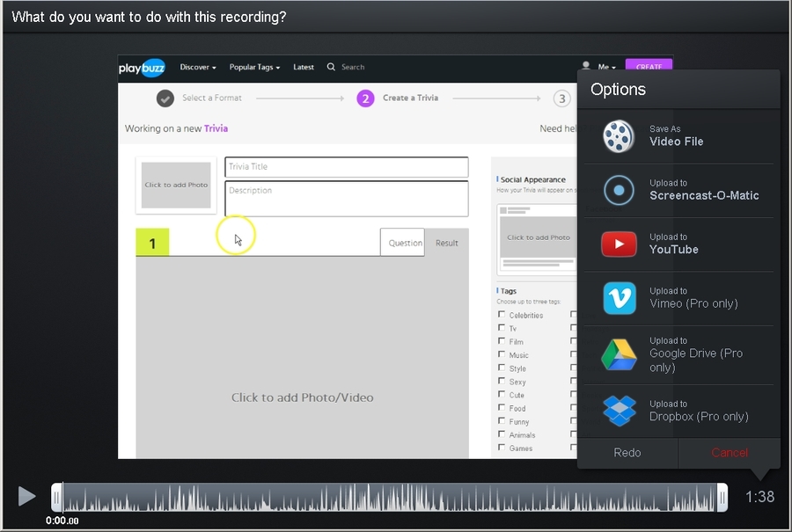
Task: Open the Popular Tags dropdown
Action: pyautogui.click(x=254, y=67)
